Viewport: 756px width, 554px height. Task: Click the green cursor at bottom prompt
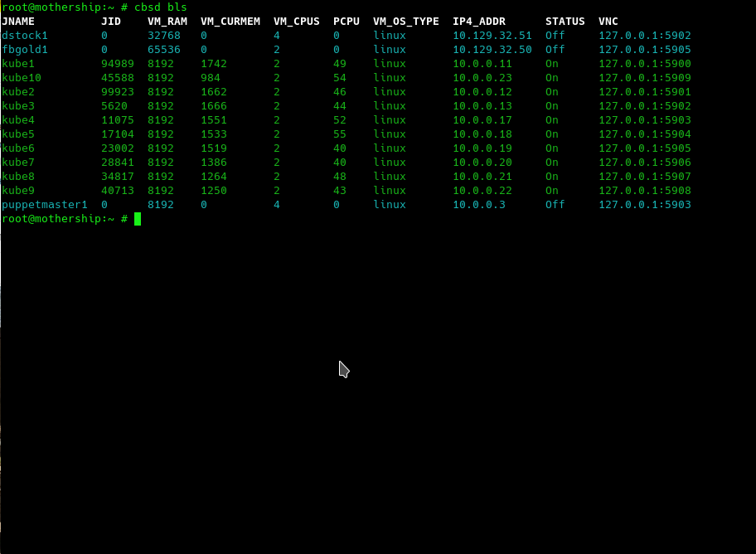[138, 219]
